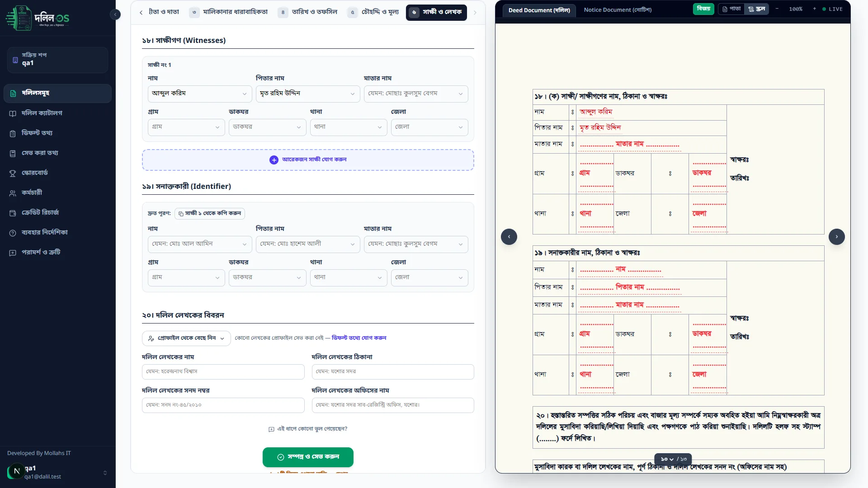Click দলিল লেখকের নাম input field
Image resolution: width=868 pixels, height=488 pixels.
[223, 372]
